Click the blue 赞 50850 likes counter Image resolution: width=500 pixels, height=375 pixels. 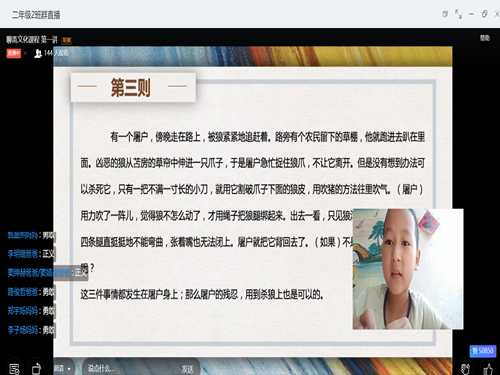click(x=483, y=351)
